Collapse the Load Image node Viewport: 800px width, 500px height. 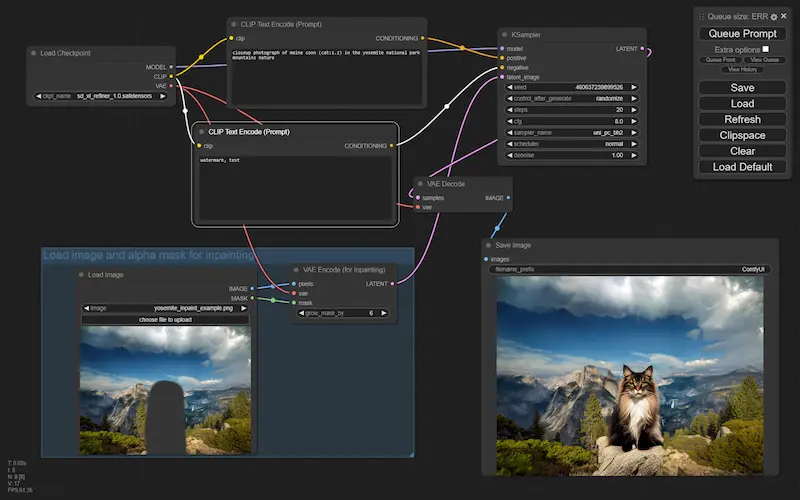81,275
